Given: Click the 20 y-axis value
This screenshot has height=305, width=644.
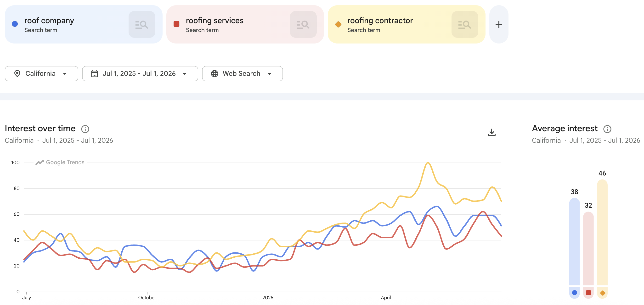Looking at the screenshot, I should coord(17,266).
